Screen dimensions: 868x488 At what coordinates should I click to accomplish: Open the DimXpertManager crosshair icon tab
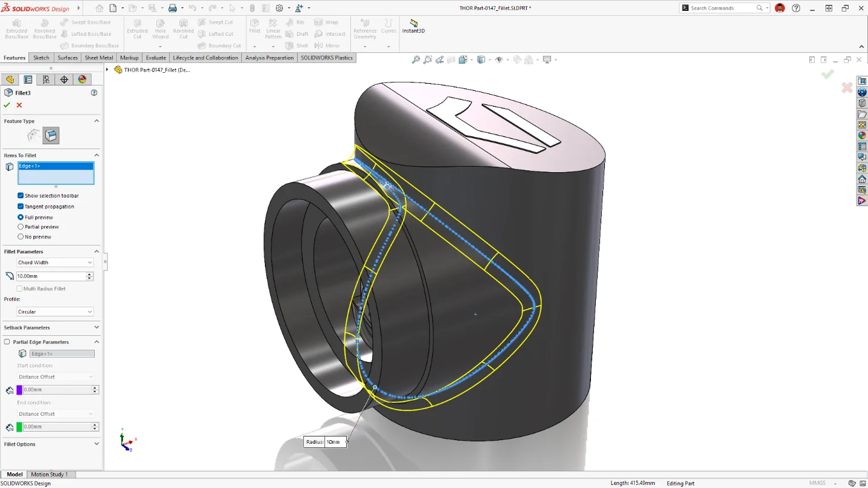pos(64,79)
